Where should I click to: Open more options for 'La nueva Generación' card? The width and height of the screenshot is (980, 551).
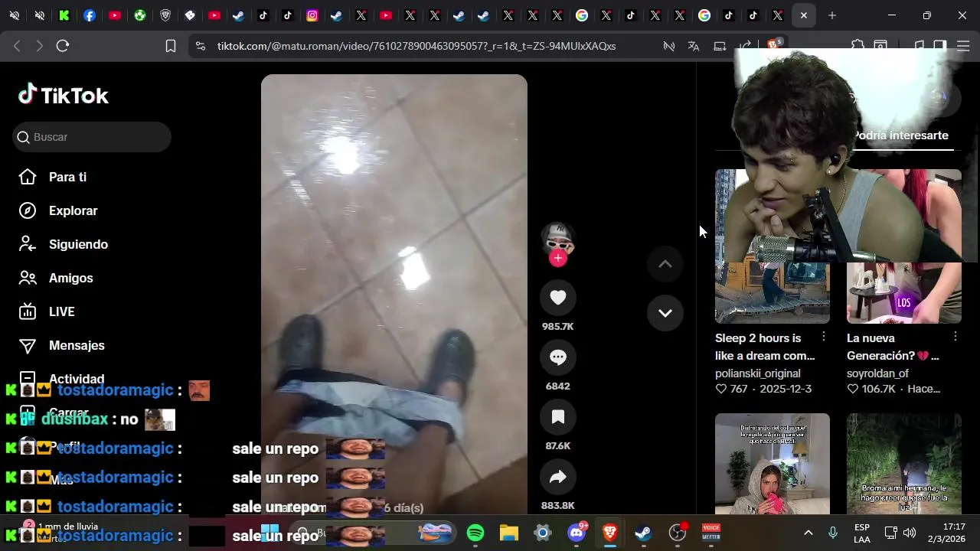coord(955,337)
